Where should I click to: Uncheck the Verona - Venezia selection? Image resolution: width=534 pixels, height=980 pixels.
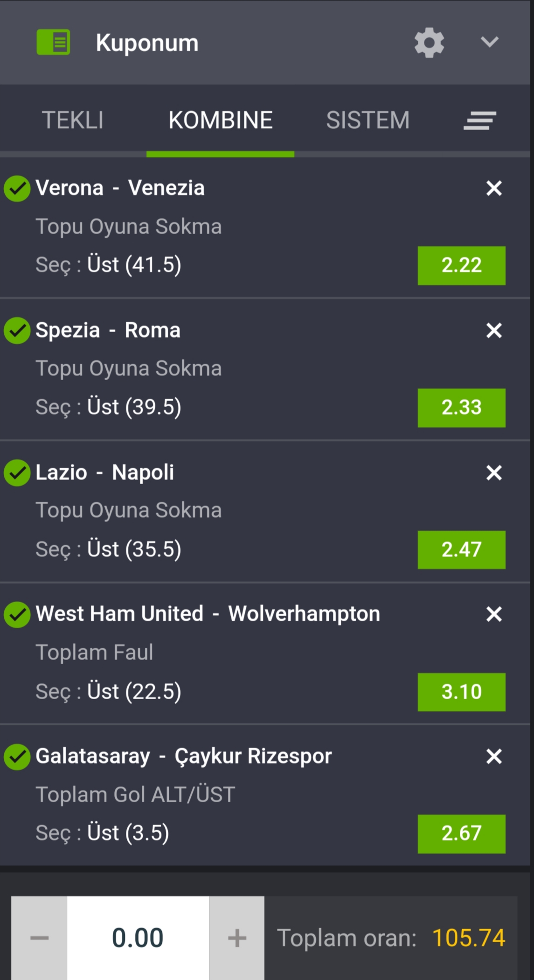17,188
